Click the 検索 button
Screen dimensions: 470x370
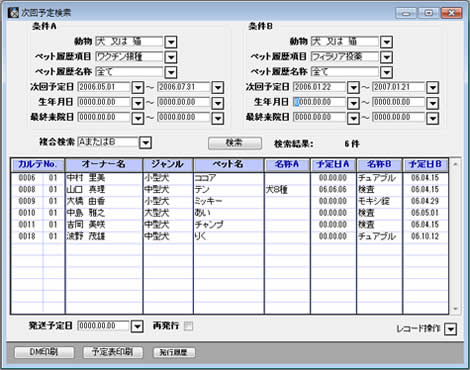pos(235,143)
